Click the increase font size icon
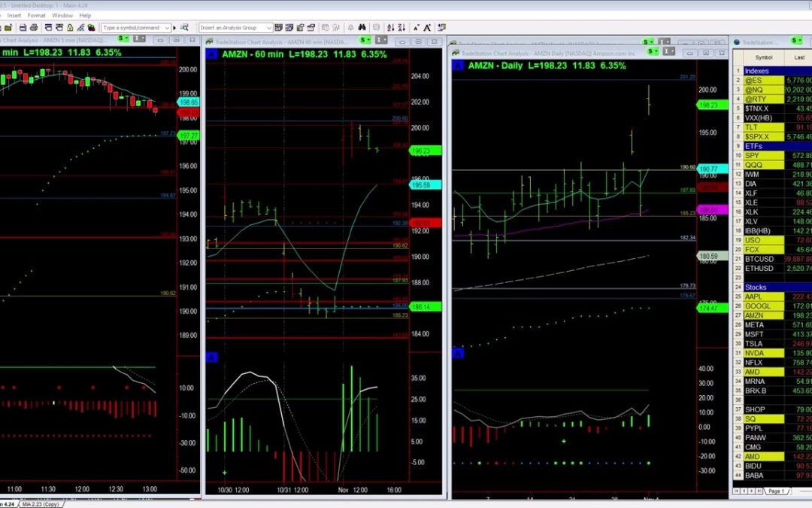Screen dimensions: 812x508 click(427, 28)
